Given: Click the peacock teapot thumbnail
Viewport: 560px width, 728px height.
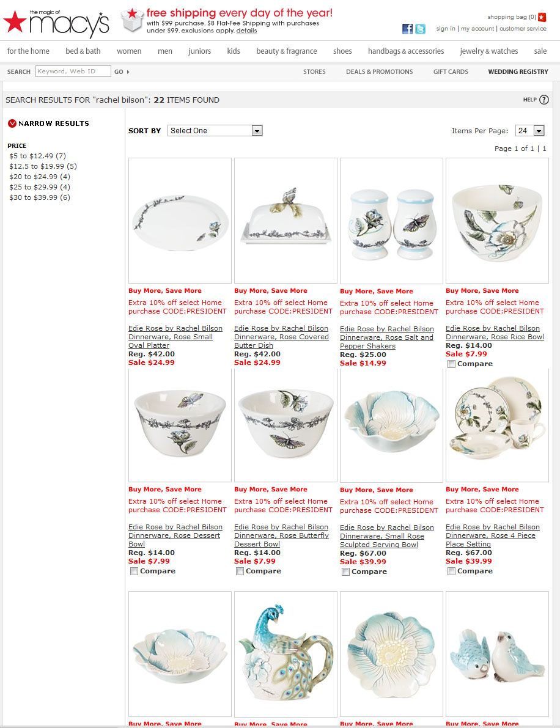Looking at the screenshot, I should [286, 653].
